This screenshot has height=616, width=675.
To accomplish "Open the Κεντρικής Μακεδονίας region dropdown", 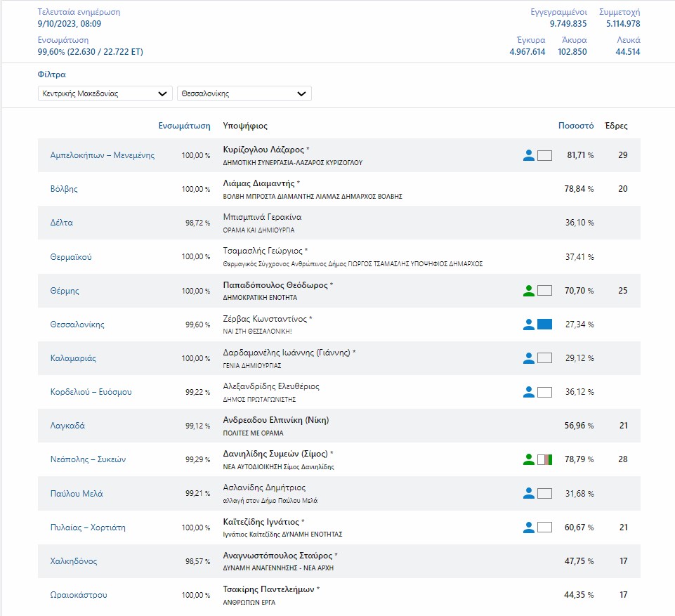I will (x=105, y=93).
